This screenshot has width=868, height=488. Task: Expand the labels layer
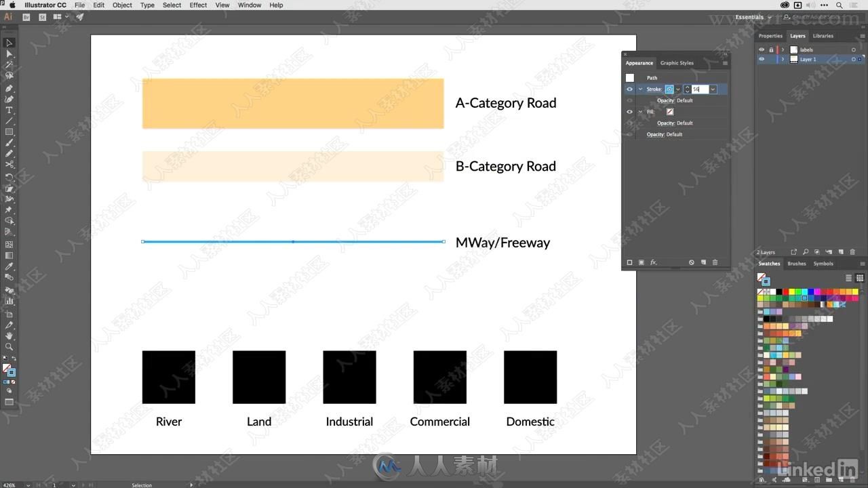pyautogui.click(x=783, y=49)
